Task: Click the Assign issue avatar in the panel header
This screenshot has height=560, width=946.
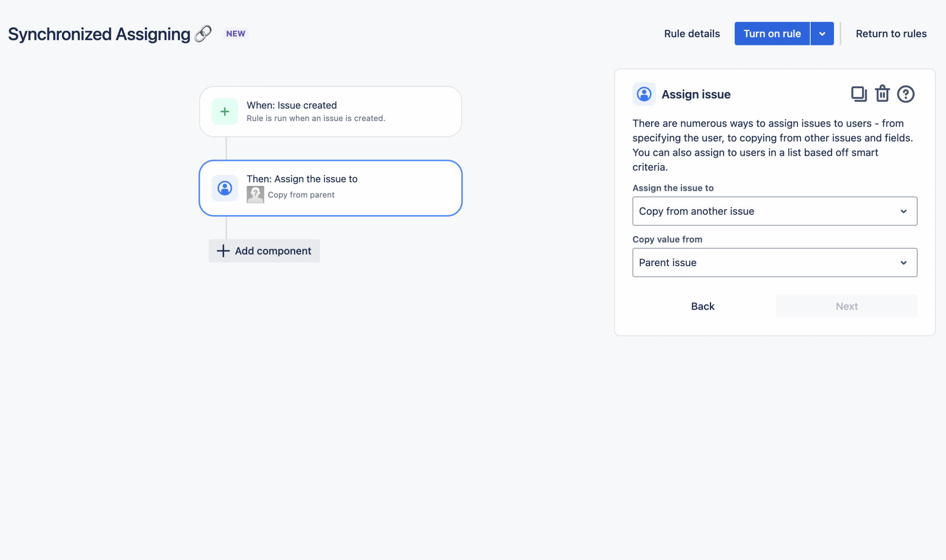Action: (643, 94)
